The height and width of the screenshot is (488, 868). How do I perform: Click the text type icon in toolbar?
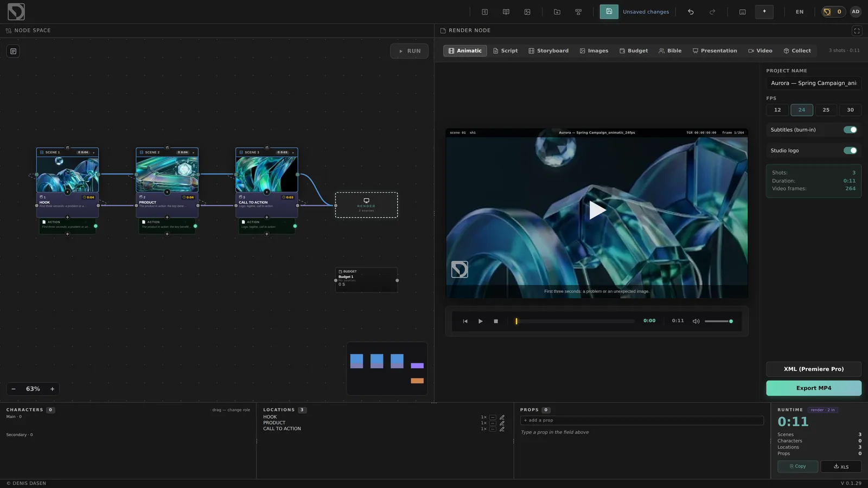tap(578, 12)
